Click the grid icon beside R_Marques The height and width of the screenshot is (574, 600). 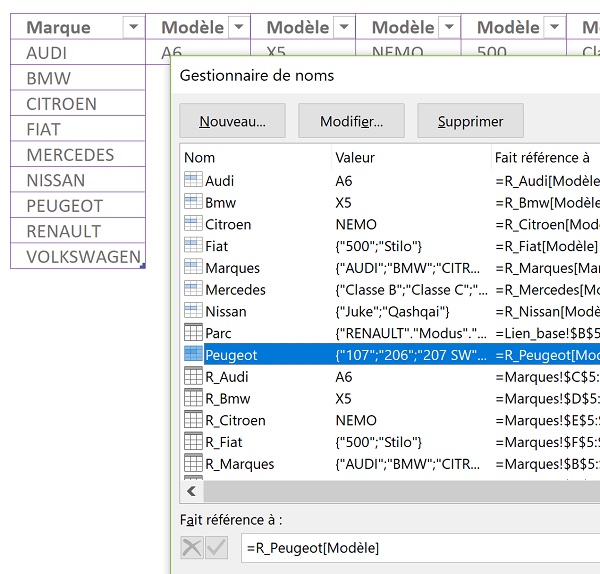click(x=193, y=463)
